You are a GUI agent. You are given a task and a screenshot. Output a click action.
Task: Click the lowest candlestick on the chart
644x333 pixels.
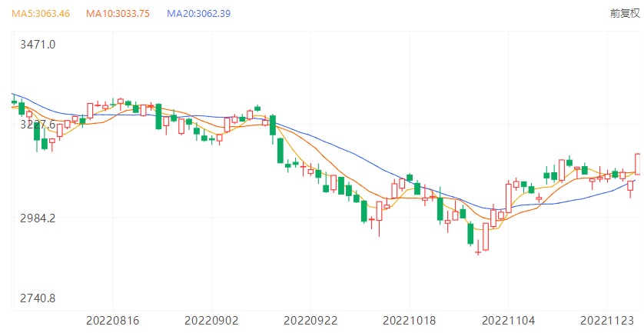tap(478, 251)
